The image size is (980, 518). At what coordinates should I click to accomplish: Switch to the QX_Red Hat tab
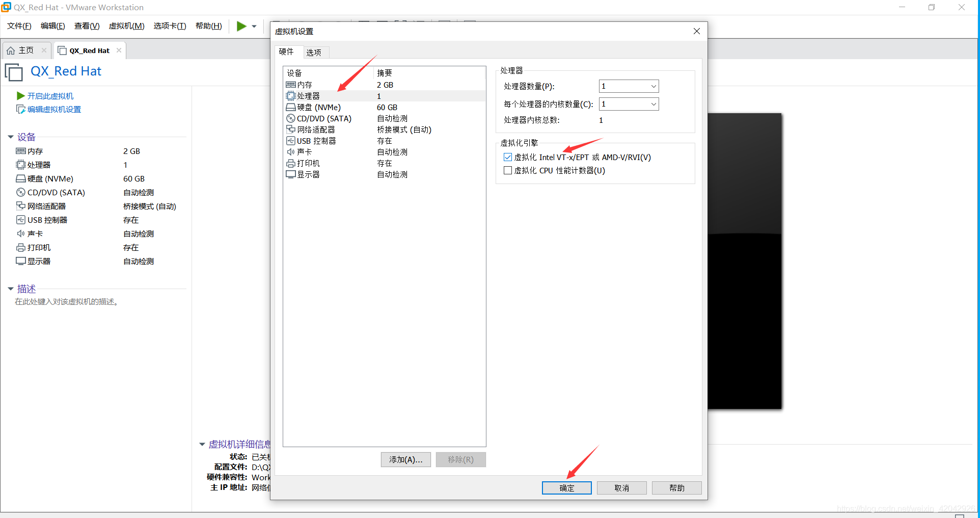[90, 50]
